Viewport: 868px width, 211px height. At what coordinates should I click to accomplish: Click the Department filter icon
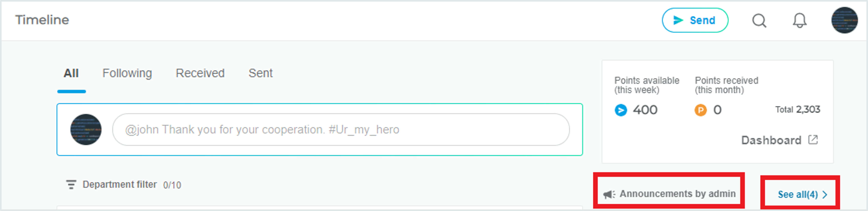[71, 185]
